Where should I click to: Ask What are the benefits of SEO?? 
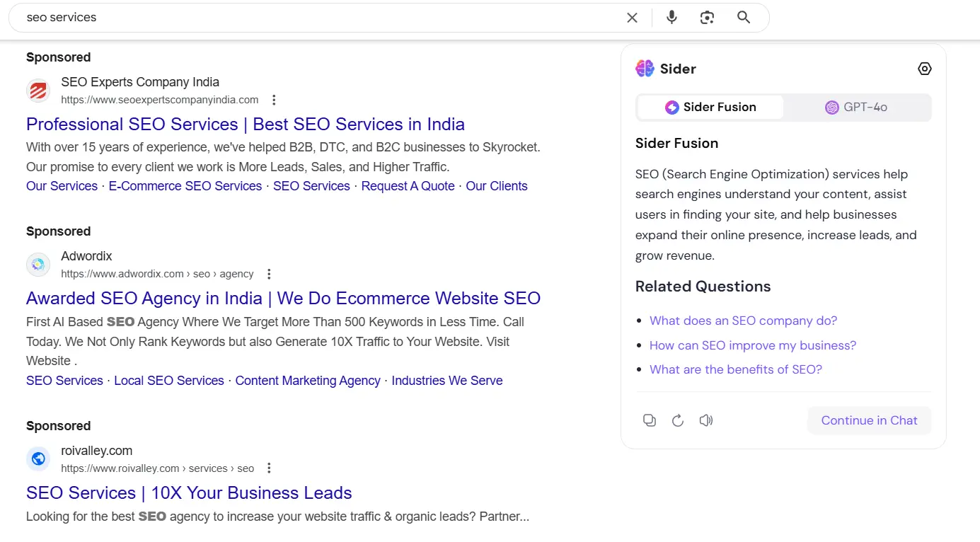(736, 369)
